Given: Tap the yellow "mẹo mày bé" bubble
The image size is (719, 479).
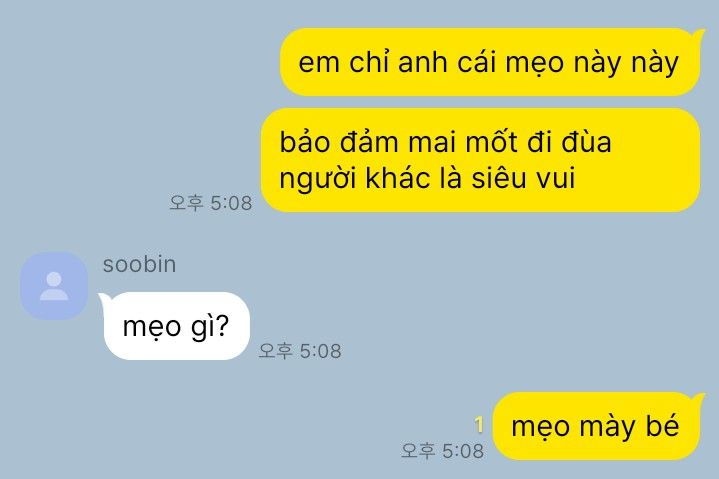Looking at the screenshot, I should (596, 426).
